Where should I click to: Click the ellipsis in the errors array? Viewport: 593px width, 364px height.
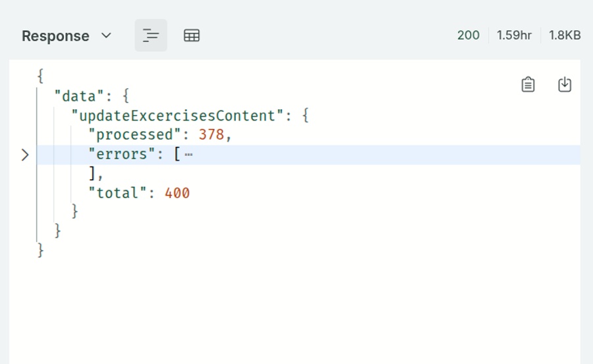click(188, 155)
